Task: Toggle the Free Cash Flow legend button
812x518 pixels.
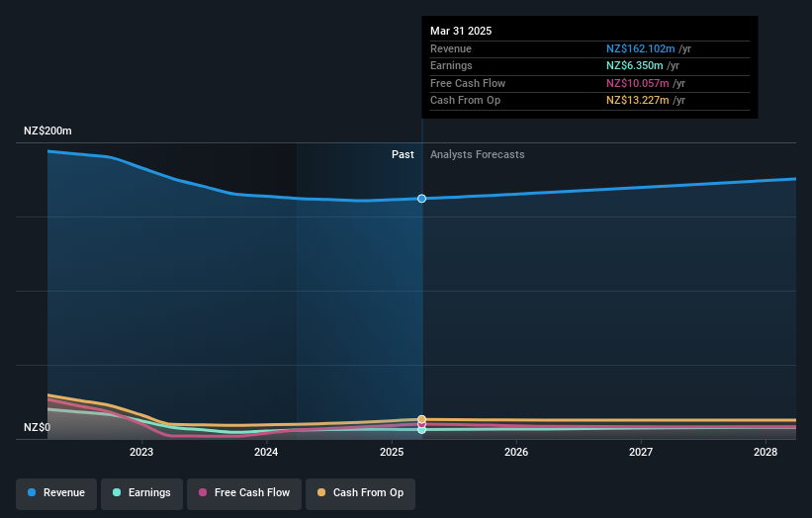Action: 244,493
